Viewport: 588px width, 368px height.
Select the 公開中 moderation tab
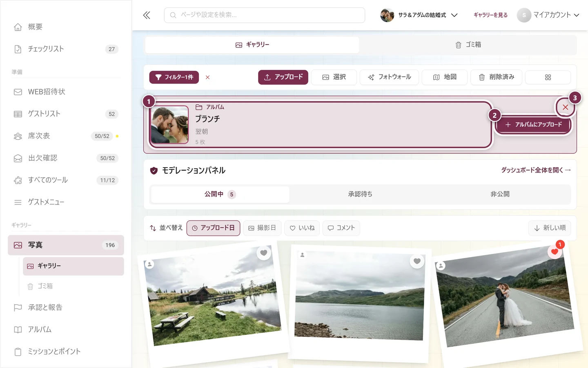[x=220, y=194]
